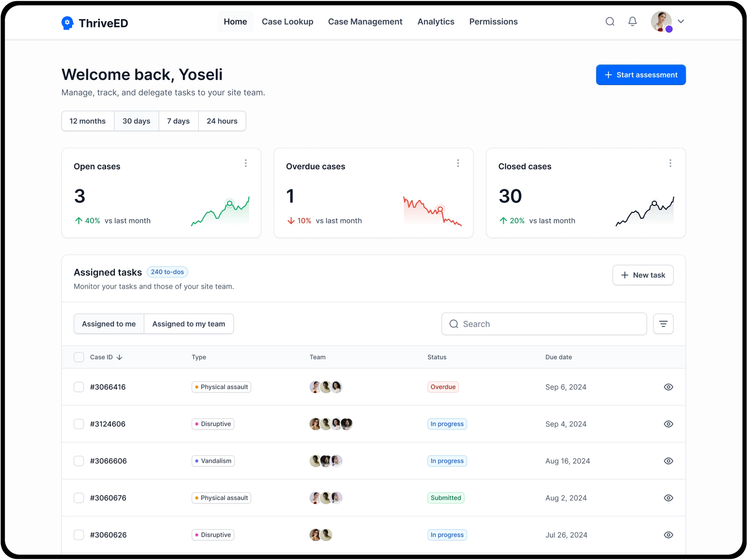View case #3124606 via eye icon

[668, 424]
